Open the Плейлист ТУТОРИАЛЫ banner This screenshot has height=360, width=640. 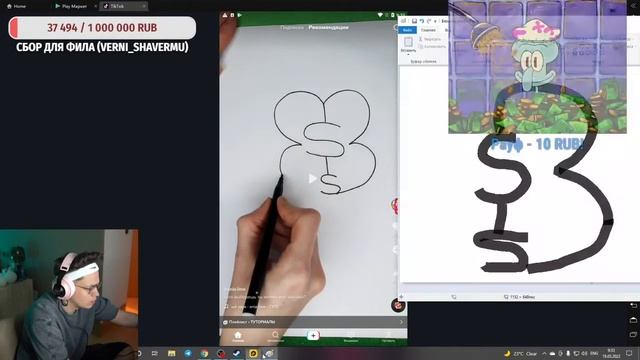[x=313, y=322]
